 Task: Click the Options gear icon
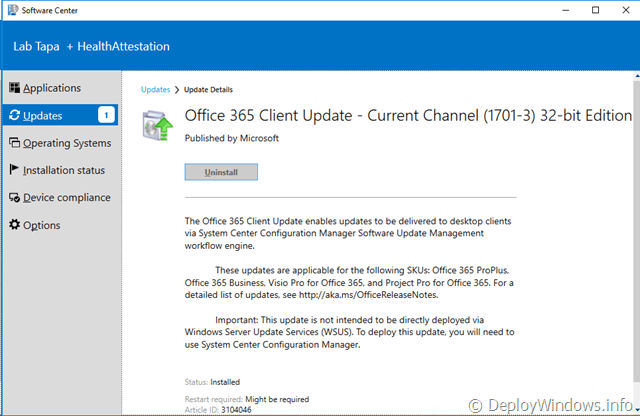click(x=14, y=225)
